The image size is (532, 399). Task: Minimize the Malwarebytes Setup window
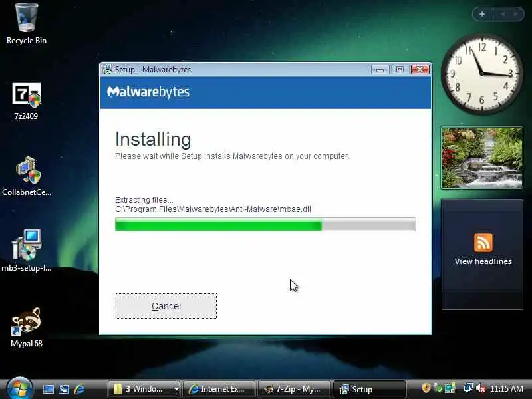pyautogui.click(x=380, y=70)
